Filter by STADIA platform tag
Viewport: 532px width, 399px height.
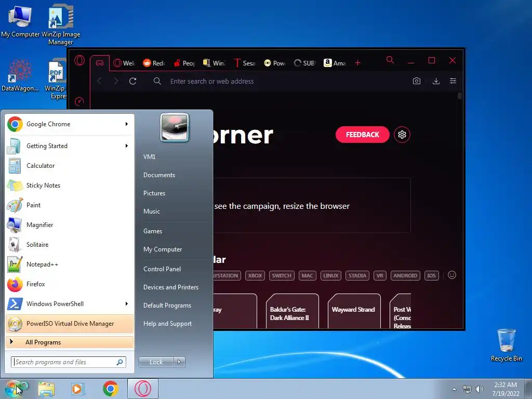pyautogui.click(x=357, y=275)
